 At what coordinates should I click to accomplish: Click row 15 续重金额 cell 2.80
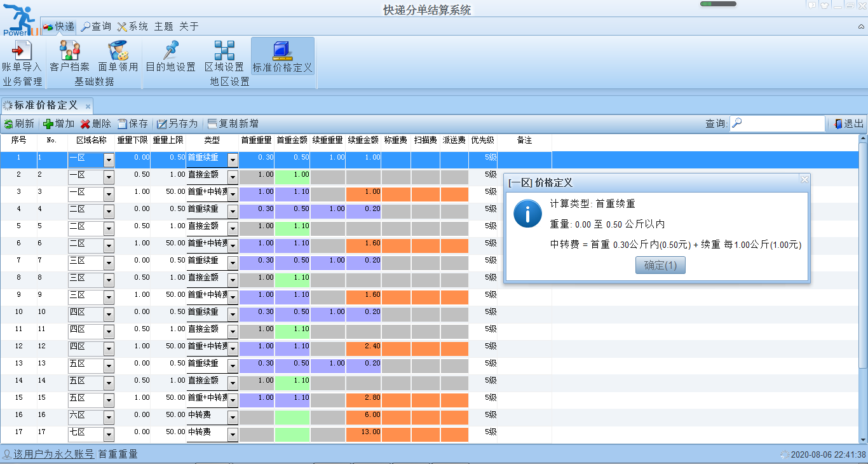coord(363,400)
